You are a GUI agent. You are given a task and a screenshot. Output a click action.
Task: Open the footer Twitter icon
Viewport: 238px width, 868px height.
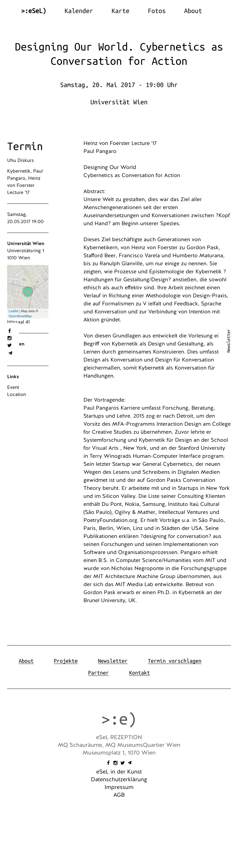coord(123,763)
